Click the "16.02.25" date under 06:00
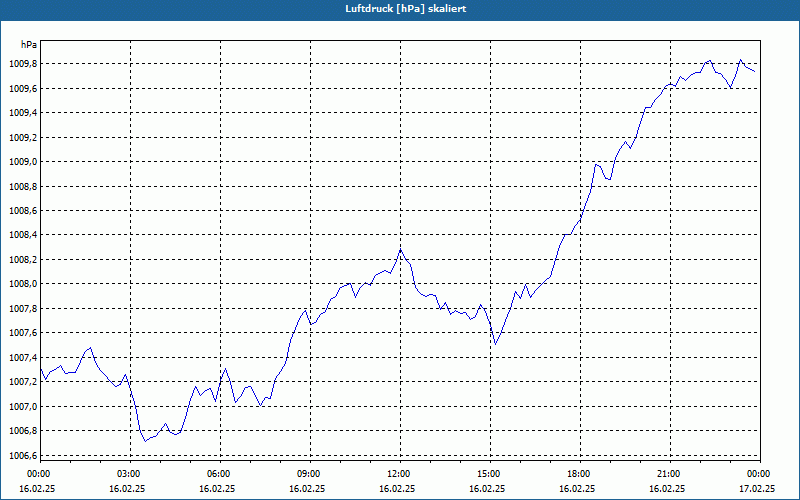The image size is (800, 500). (x=217, y=488)
